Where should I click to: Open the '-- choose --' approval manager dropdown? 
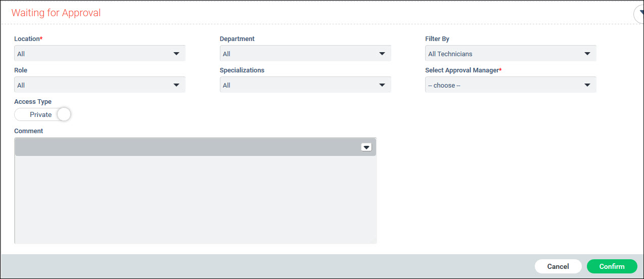coord(500,85)
